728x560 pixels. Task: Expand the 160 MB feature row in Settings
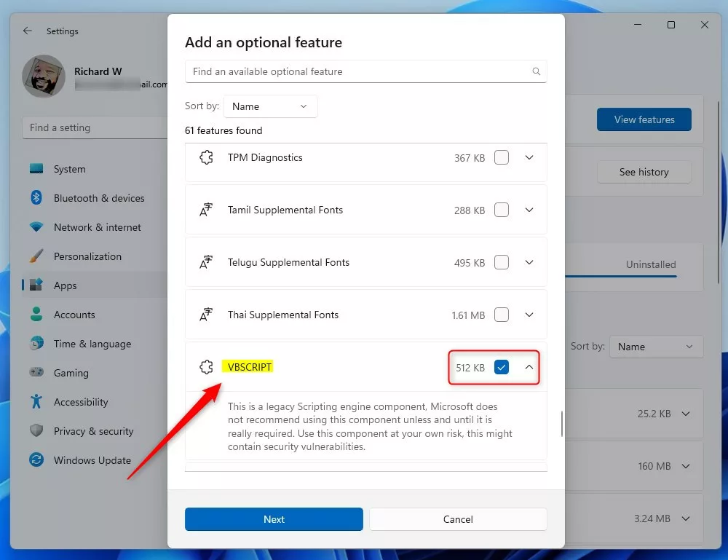point(686,466)
